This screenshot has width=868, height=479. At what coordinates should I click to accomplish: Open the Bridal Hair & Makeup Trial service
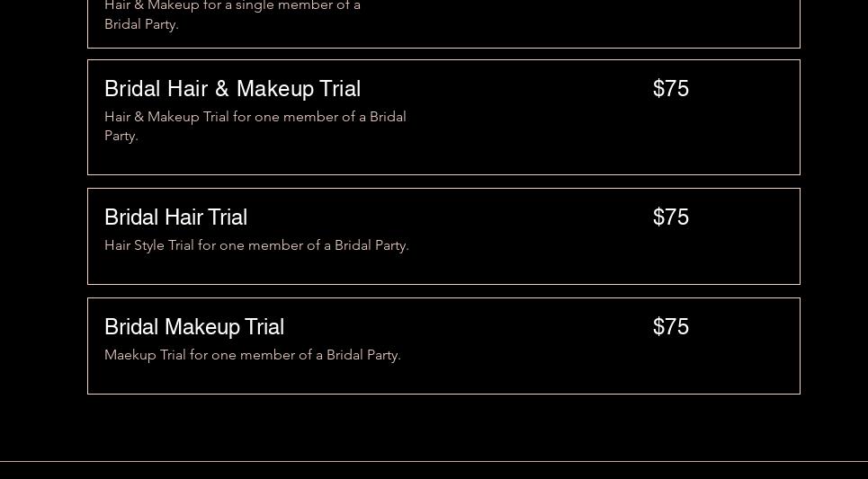(x=232, y=89)
